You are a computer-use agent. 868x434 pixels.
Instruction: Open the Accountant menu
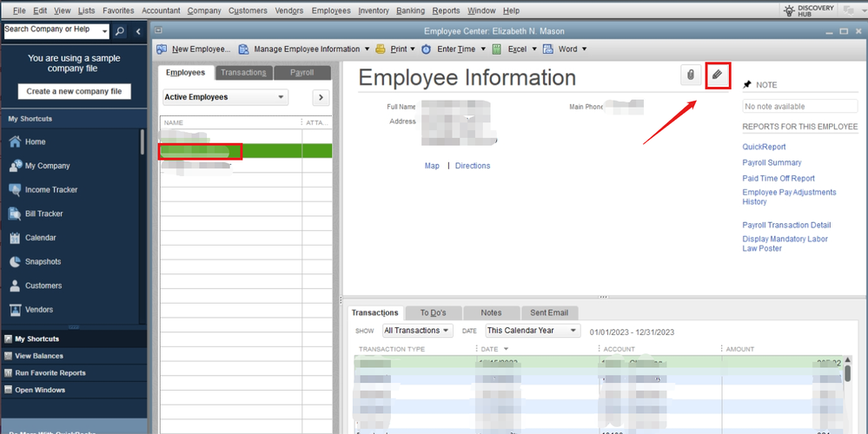point(161,10)
